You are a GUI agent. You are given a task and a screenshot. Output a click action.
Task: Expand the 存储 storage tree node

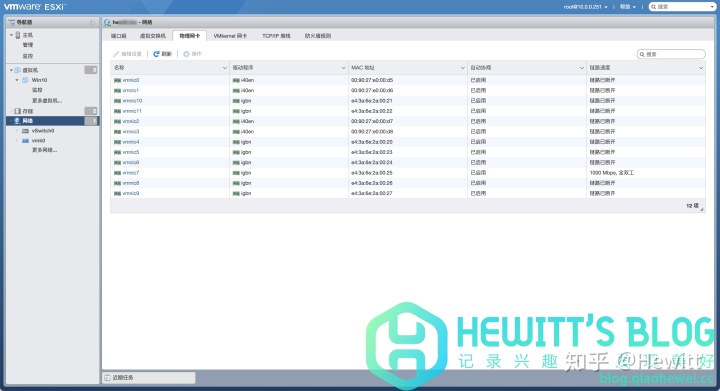pos(11,111)
